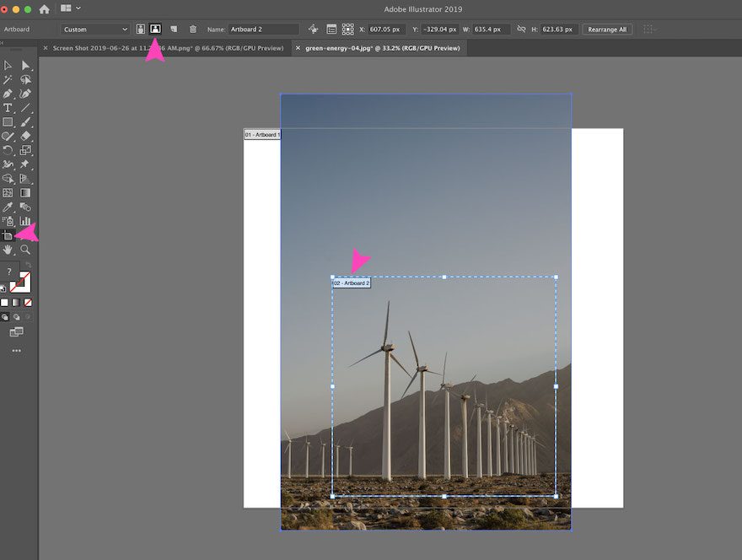Toggle portrait orientation for the artboard

[x=141, y=29]
